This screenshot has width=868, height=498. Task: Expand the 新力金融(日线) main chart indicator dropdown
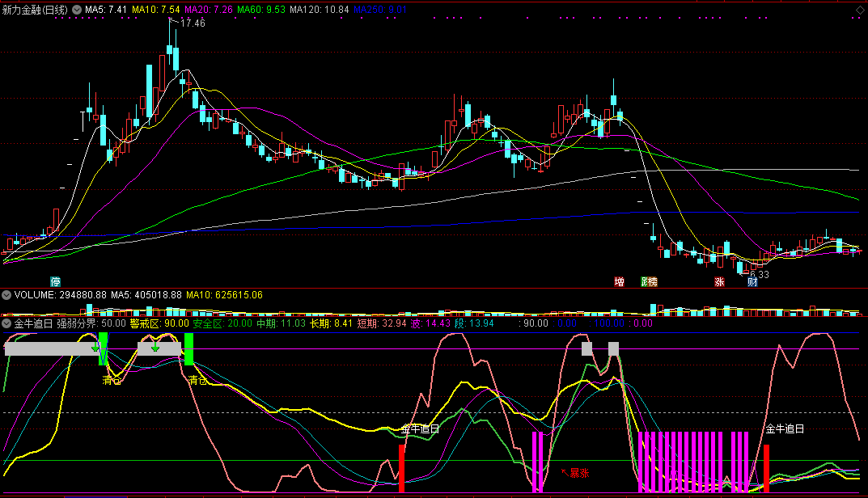(77, 10)
